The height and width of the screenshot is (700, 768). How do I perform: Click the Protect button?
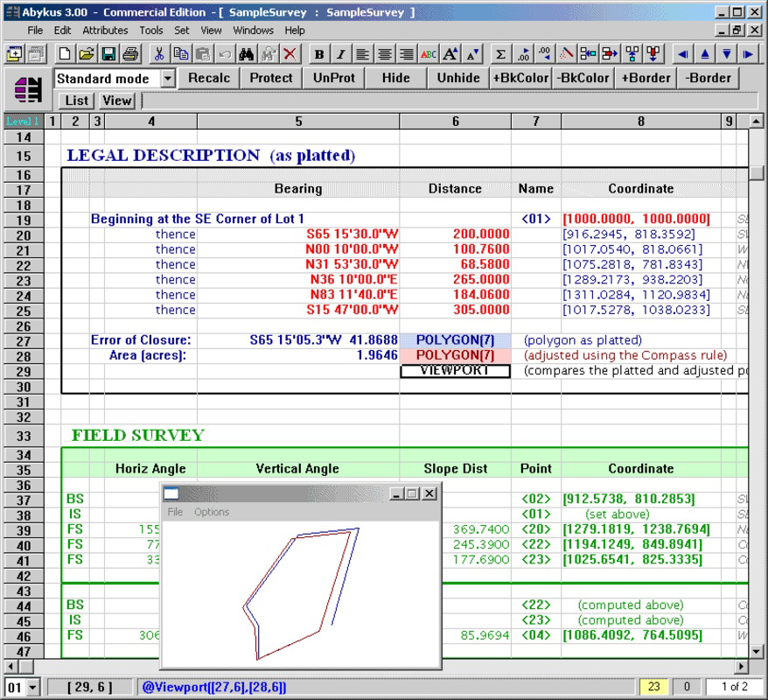[x=271, y=79]
